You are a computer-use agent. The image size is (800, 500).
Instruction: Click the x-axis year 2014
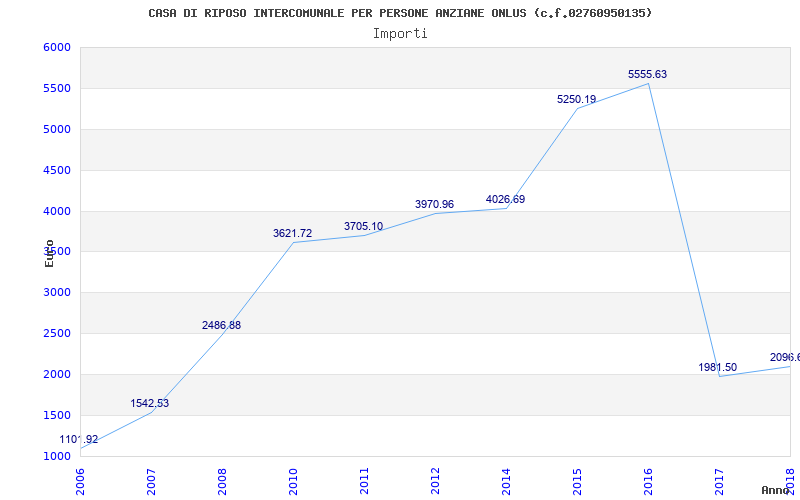506,481
